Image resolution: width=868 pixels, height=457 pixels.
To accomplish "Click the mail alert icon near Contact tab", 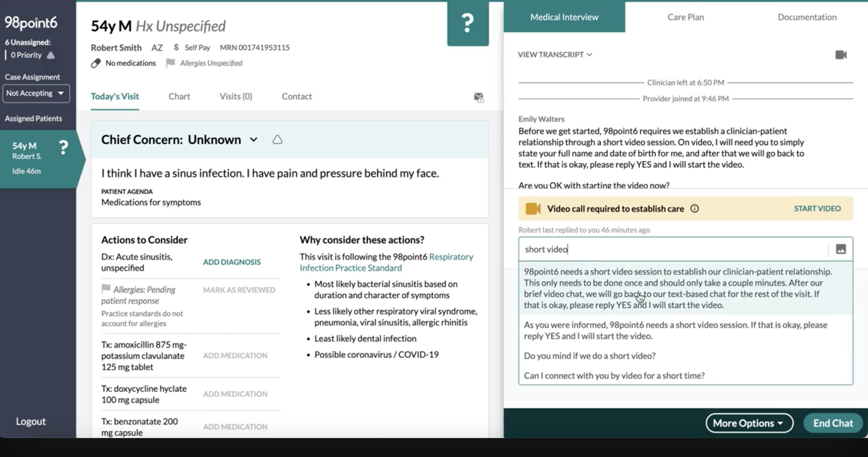I will (478, 97).
